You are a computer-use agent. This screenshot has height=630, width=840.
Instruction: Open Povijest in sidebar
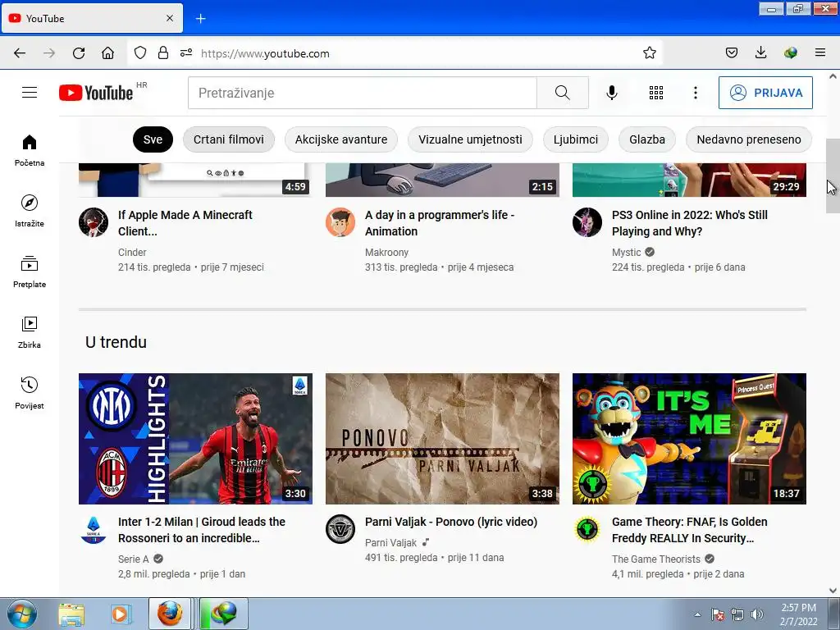point(30,393)
